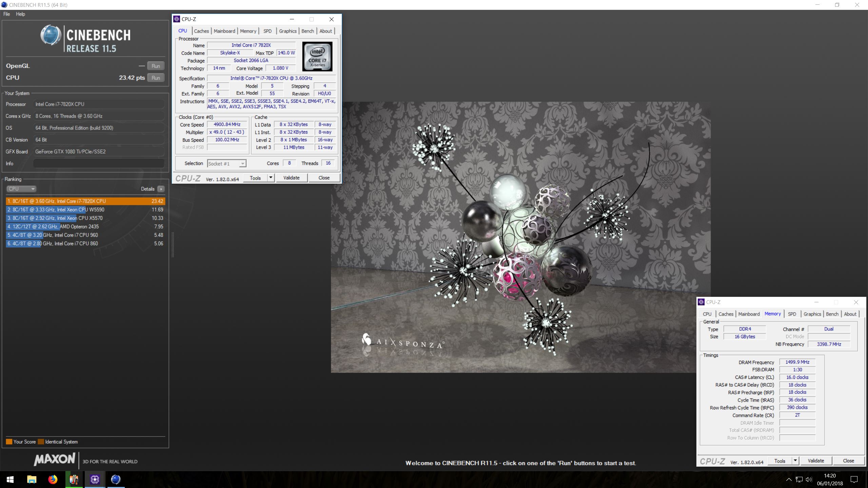Image resolution: width=868 pixels, height=488 pixels.
Task: Open CPU-Z taskbar icon
Action: coord(95,480)
